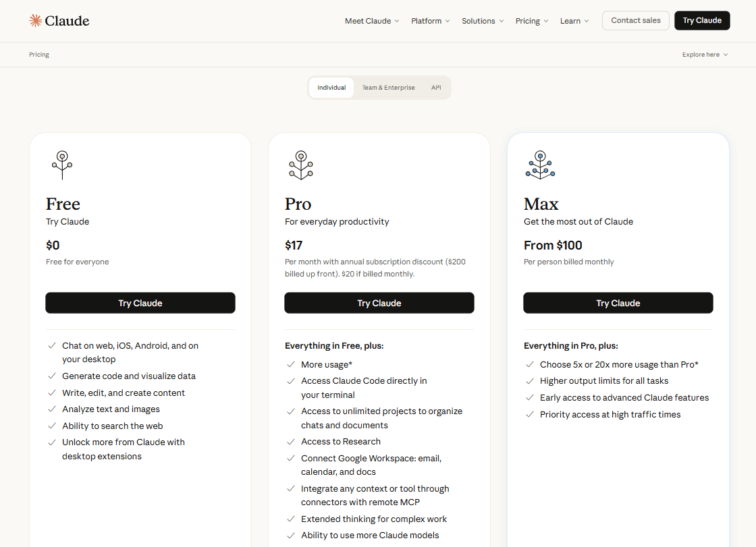
Task: Open the Learn dropdown menu
Action: point(574,21)
